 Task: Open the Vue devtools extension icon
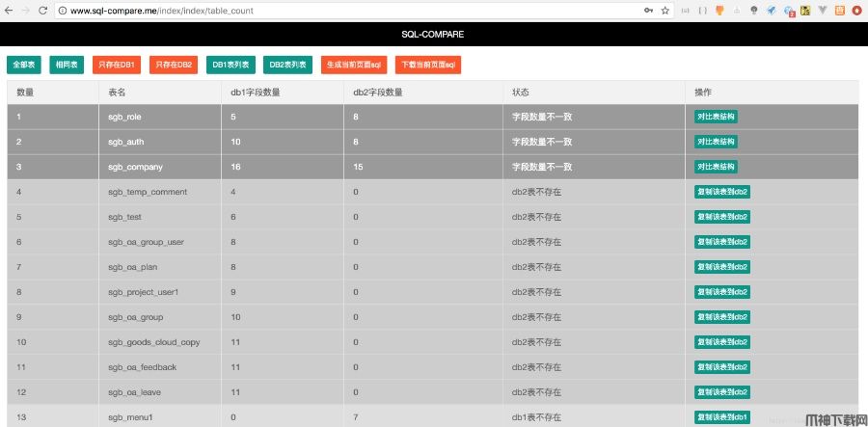tap(822, 10)
